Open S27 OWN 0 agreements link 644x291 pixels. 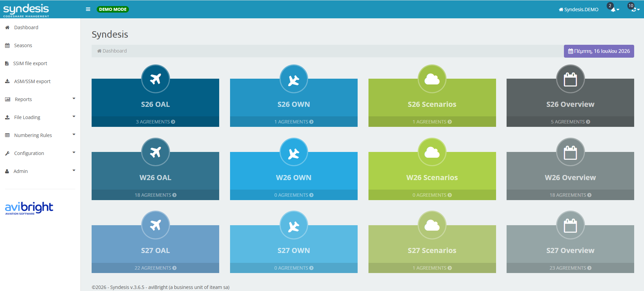tap(294, 268)
